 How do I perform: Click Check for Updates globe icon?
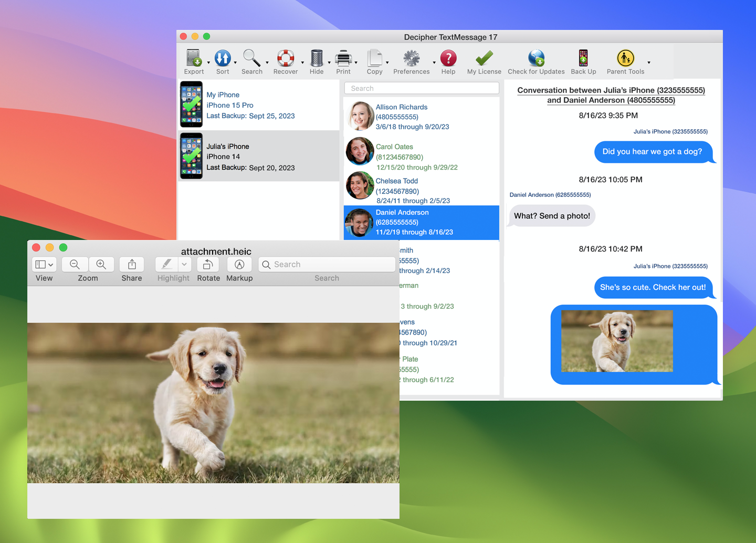pyautogui.click(x=536, y=58)
